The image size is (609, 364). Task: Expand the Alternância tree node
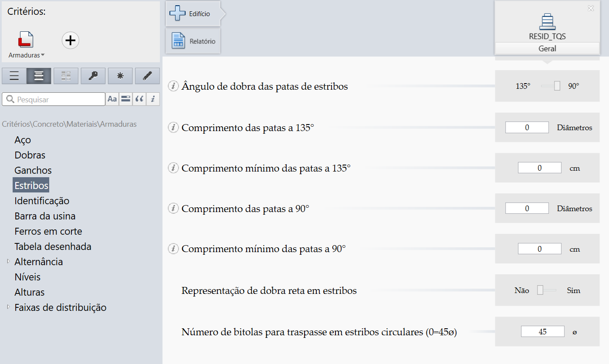[8, 261]
